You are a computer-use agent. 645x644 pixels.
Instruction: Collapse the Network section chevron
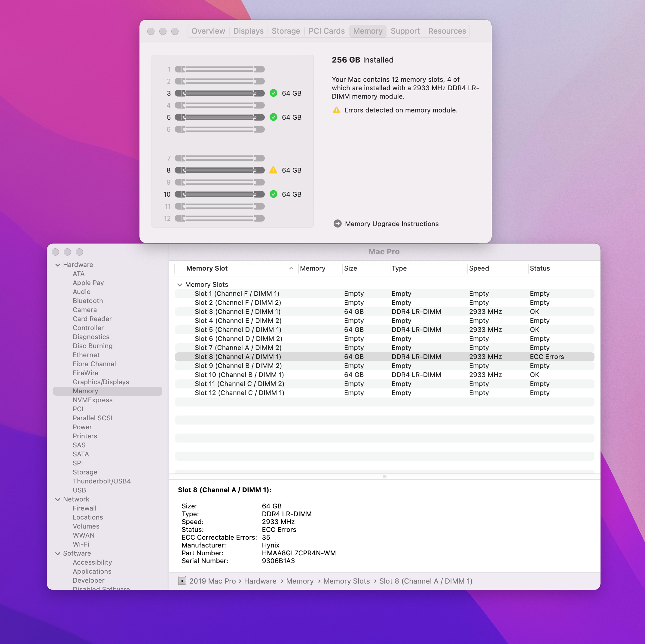(58, 499)
